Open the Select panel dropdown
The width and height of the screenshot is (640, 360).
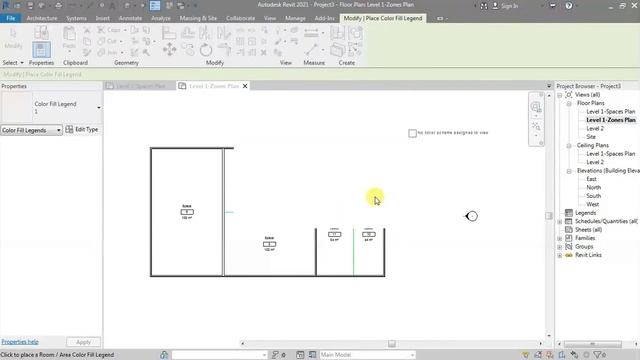13,63
